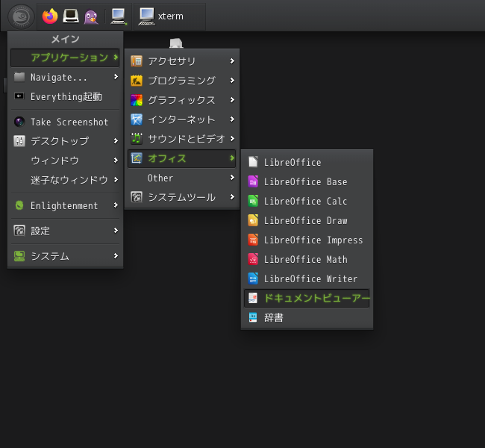
Task: Expand the プログラミング submenu arrow
Action: pyautogui.click(x=232, y=81)
